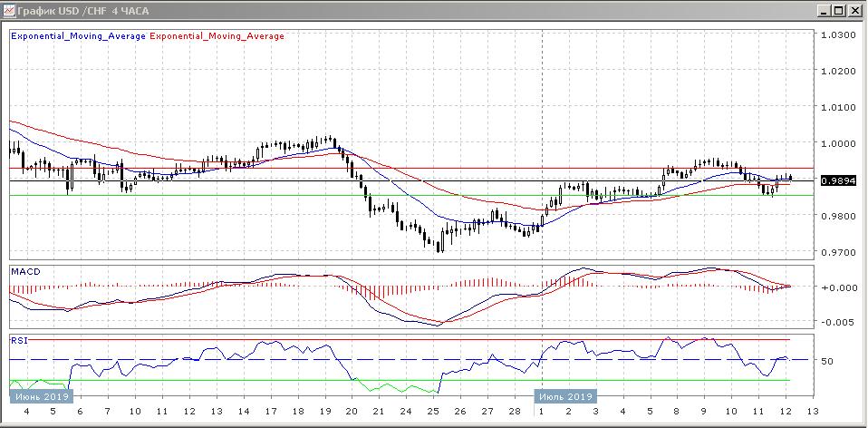Click day 19 on the time axis

[x=324, y=412]
